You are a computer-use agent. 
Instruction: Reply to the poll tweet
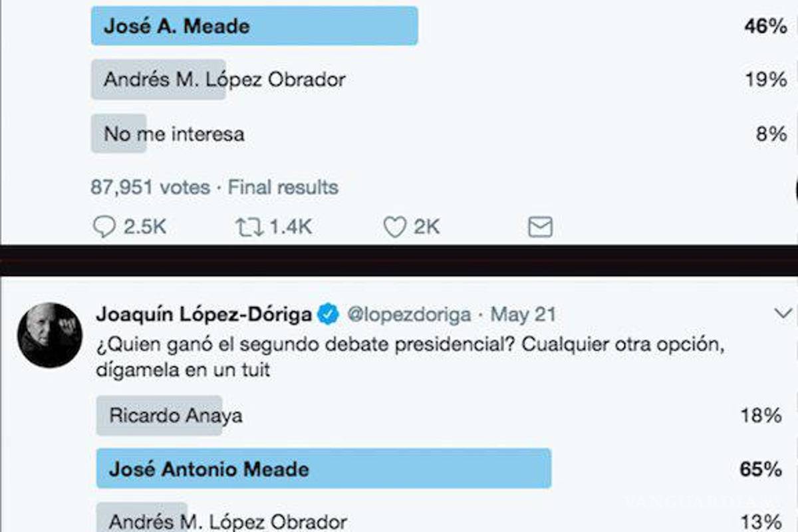tap(106, 226)
